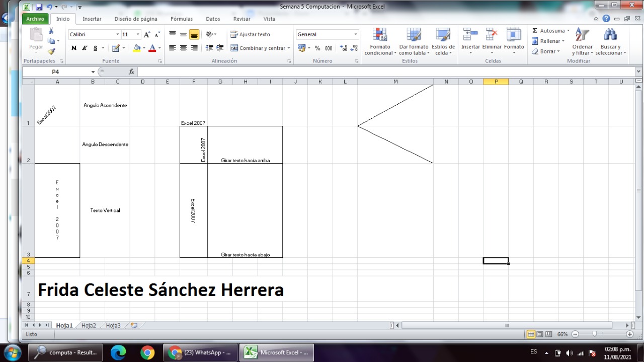Switch to the Diseño de página tab

[136, 19]
